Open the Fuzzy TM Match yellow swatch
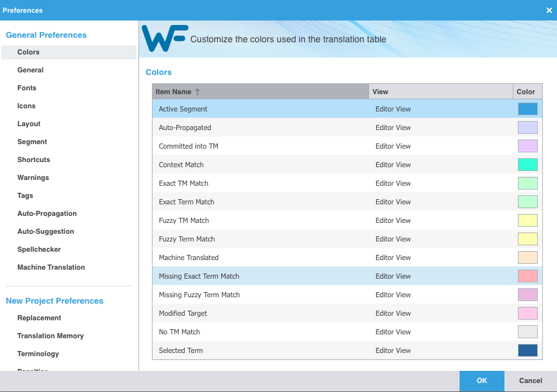 (528, 220)
